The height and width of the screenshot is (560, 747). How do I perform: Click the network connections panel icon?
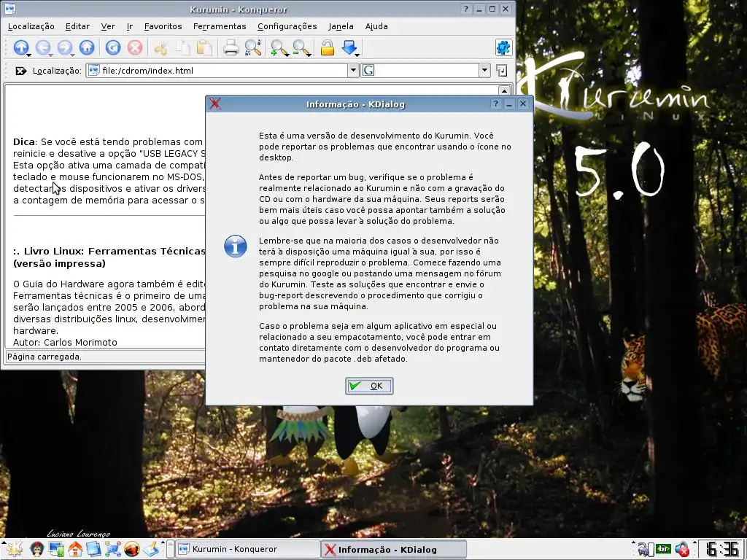click(x=113, y=550)
